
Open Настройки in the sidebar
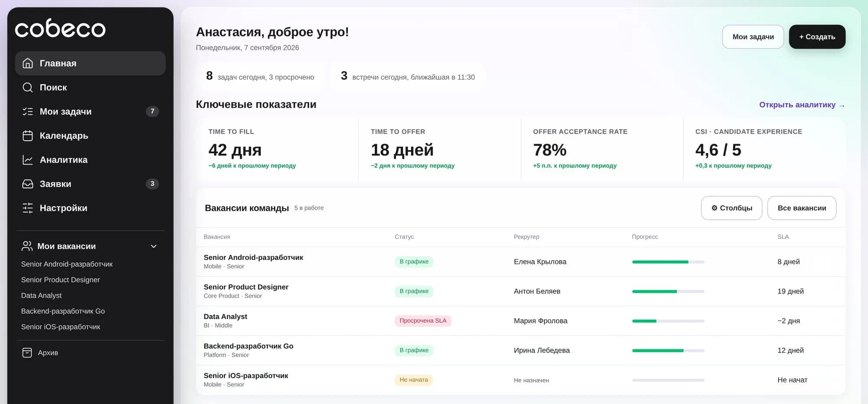click(x=90, y=208)
